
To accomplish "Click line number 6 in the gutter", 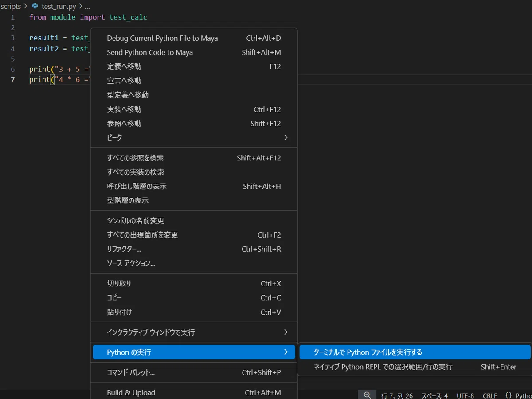I will click(x=12, y=69).
